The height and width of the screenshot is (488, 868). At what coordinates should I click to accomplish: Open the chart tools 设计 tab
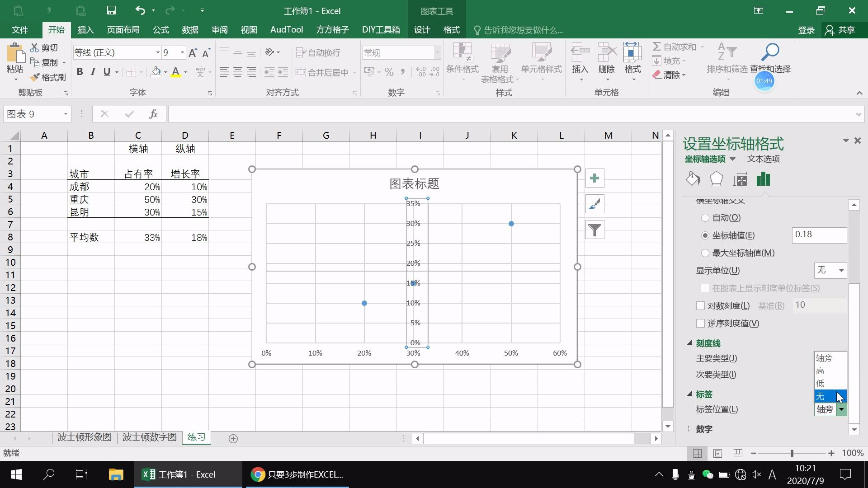click(422, 30)
